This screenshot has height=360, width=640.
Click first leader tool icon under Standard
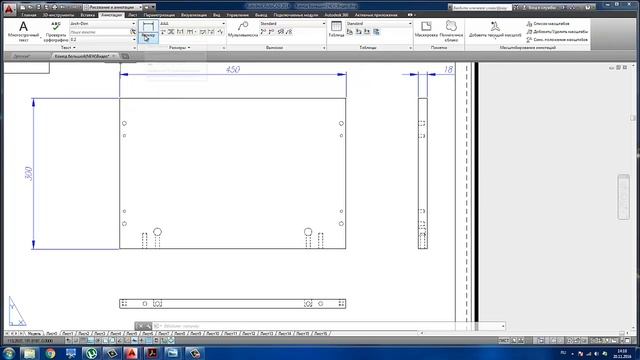click(263, 31)
